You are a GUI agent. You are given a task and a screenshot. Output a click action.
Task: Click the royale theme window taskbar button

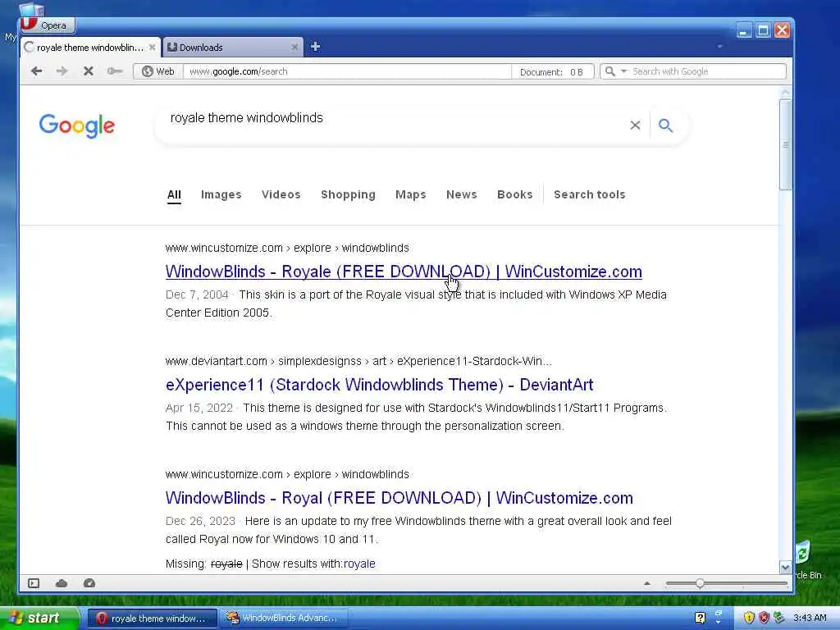click(x=153, y=619)
